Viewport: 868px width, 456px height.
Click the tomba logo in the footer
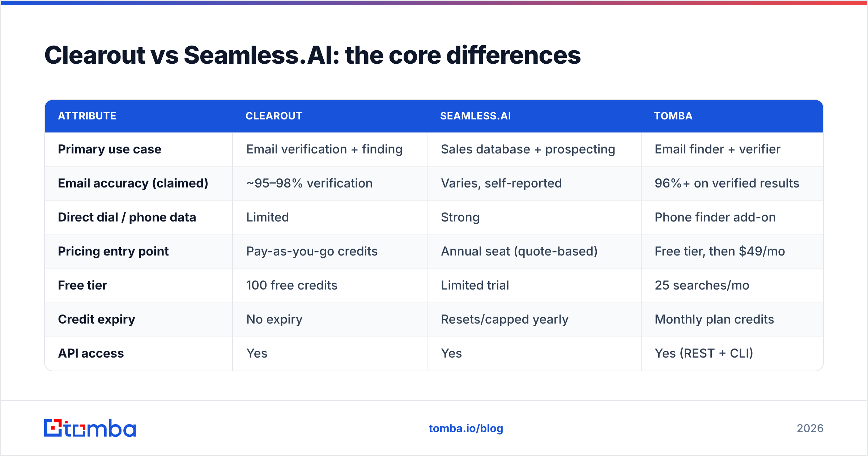[x=90, y=428]
